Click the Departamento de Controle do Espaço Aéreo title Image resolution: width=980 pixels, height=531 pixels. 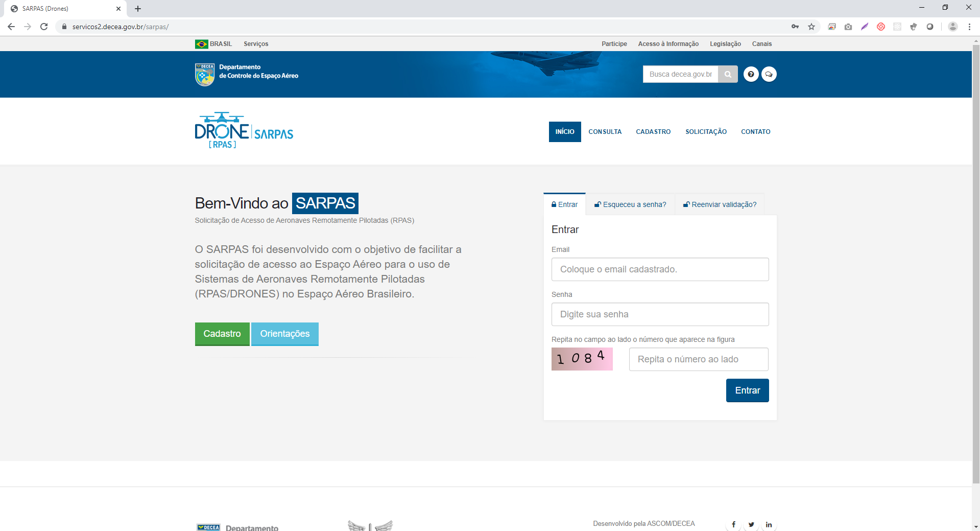point(259,72)
